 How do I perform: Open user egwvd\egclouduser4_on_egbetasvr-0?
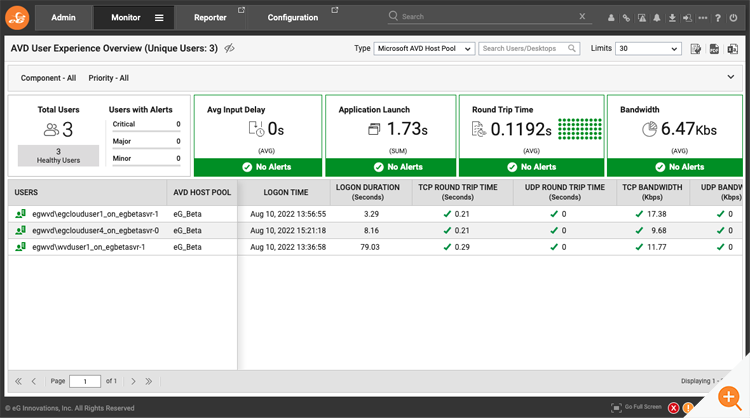tap(96, 231)
